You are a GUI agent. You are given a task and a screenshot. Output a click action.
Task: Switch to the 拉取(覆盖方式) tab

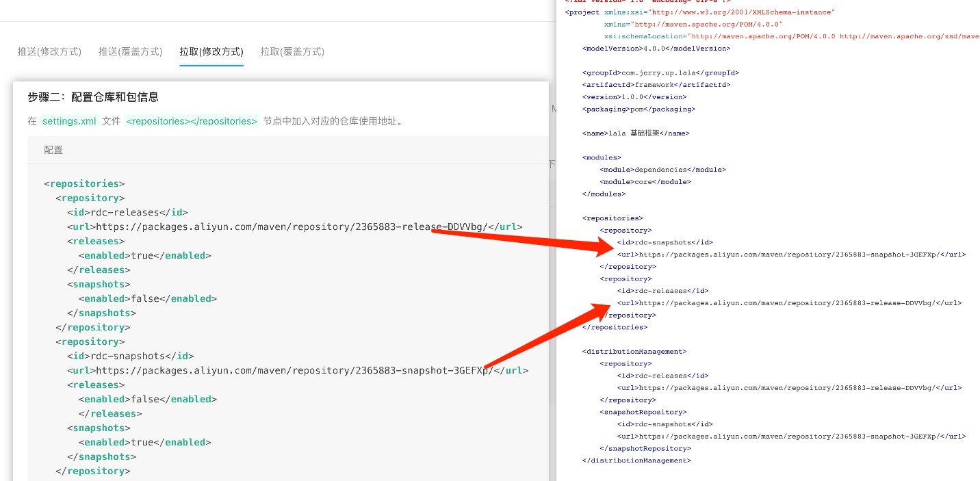coord(292,51)
